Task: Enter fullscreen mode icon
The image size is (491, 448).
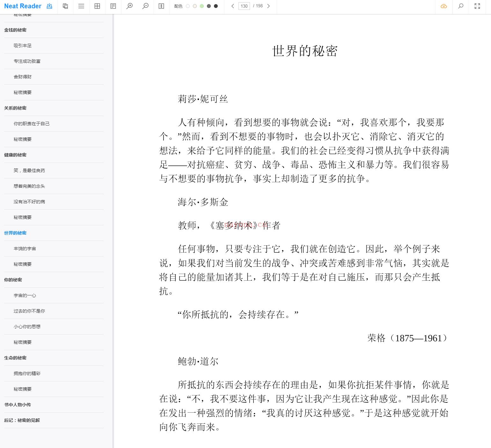Action: tap(477, 6)
